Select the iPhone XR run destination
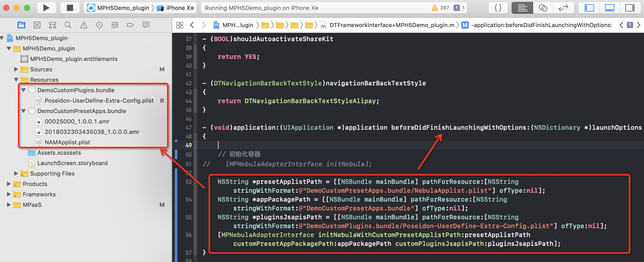 click(175, 8)
